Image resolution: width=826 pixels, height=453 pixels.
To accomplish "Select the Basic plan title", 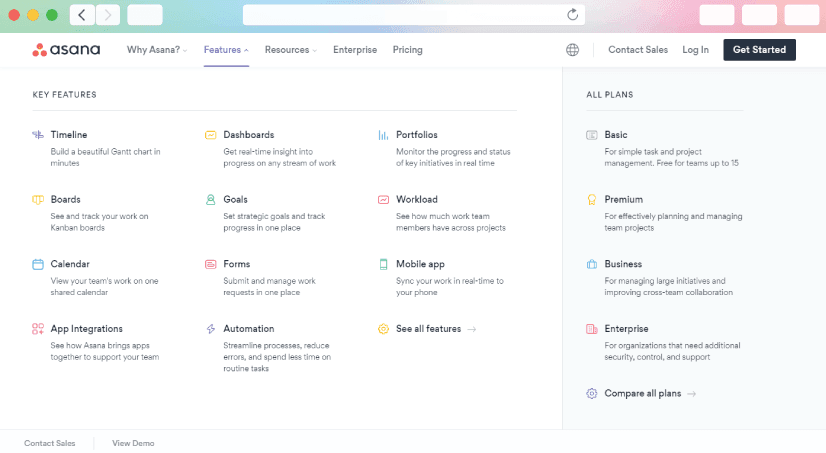I will 616,135.
